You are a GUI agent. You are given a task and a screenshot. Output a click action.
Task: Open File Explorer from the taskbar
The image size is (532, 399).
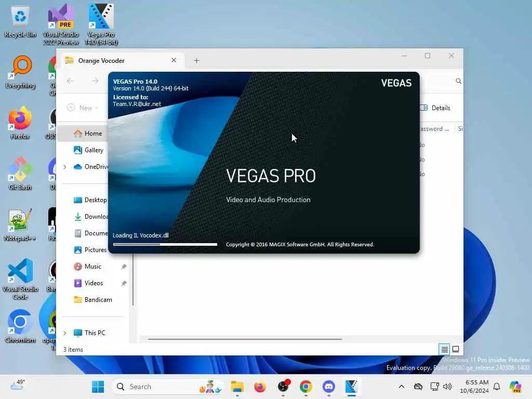[237, 387]
